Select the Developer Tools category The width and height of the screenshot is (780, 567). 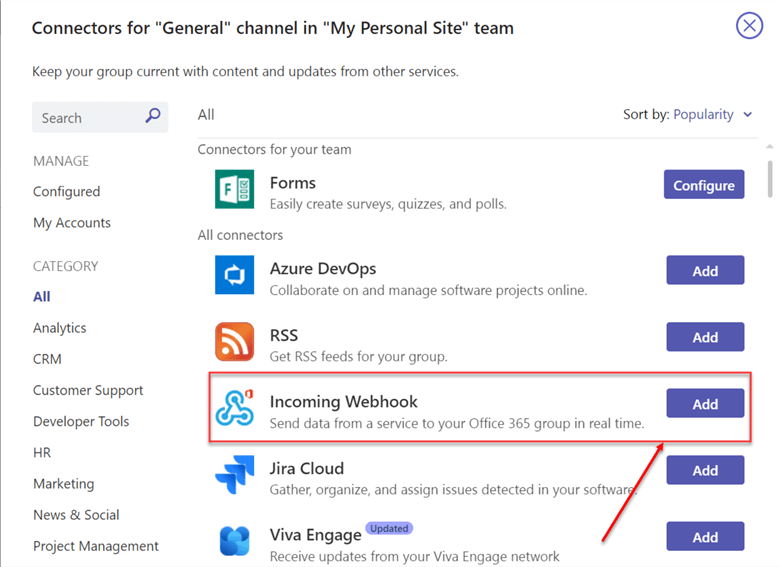[x=81, y=422]
